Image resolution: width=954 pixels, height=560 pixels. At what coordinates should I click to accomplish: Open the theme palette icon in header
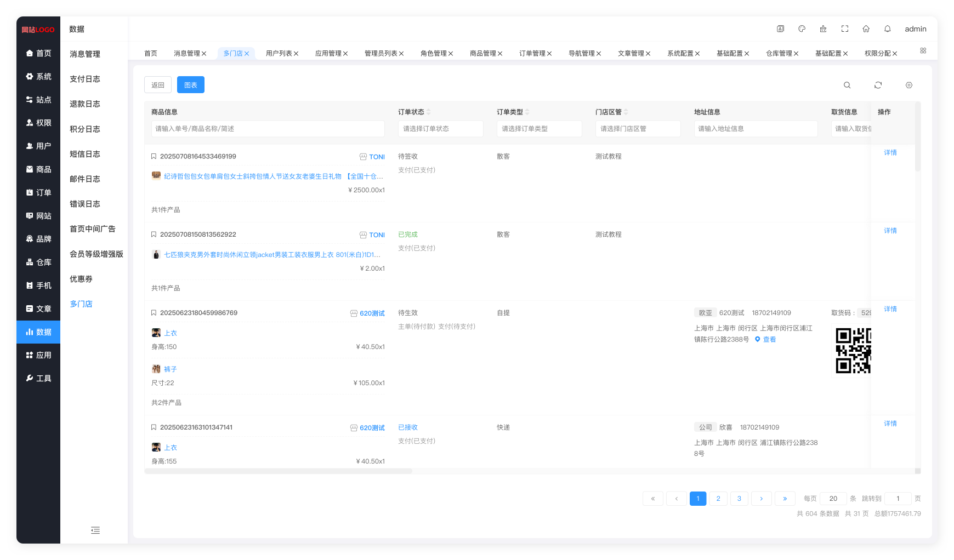point(802,29)
